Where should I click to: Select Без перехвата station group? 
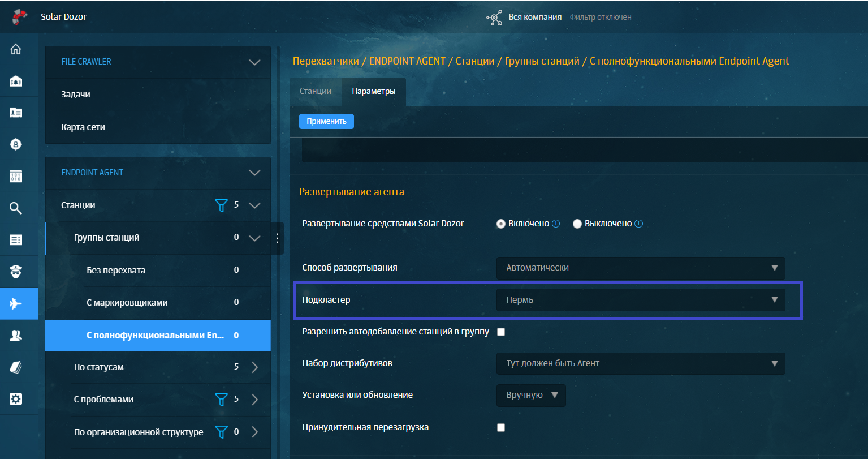116,271
